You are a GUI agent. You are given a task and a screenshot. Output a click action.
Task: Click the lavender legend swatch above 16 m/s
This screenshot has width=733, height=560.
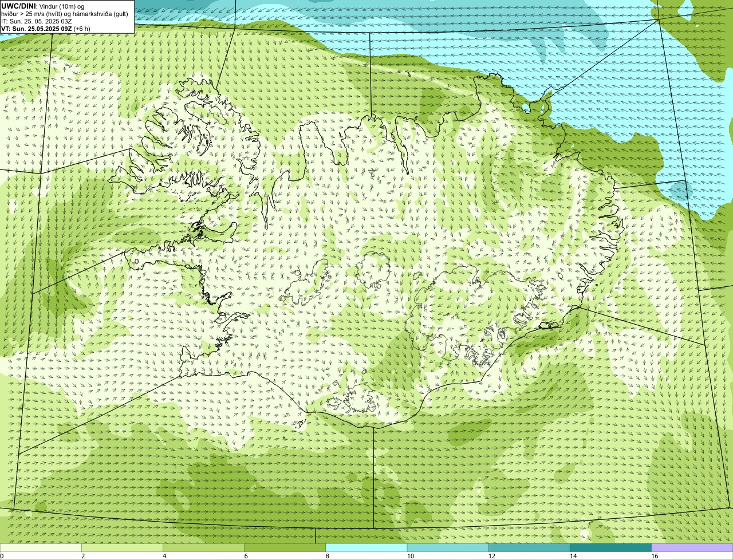coord(692,547)
